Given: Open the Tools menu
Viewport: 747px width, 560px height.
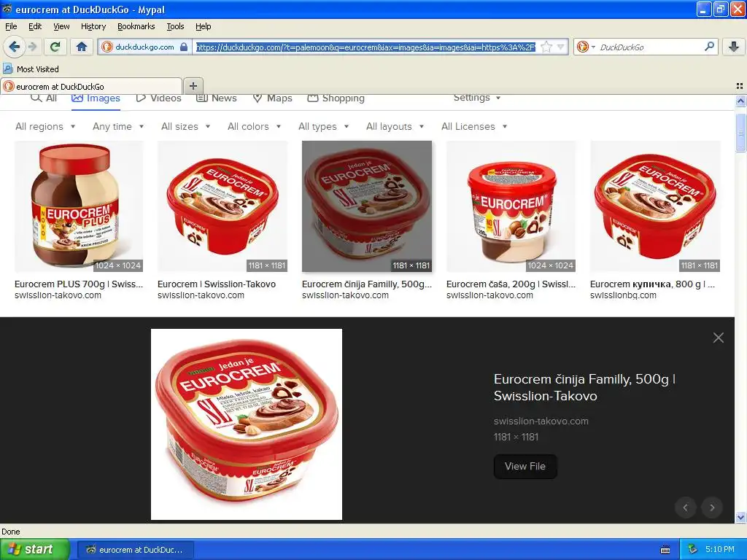Looking at the screenshot, I should 175,26.
